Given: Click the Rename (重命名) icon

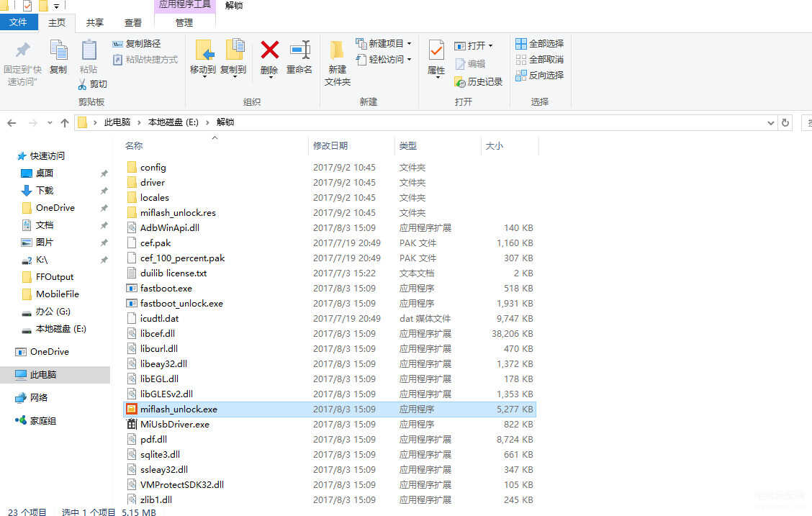Looking at the screenshot, I should point(299,50).
